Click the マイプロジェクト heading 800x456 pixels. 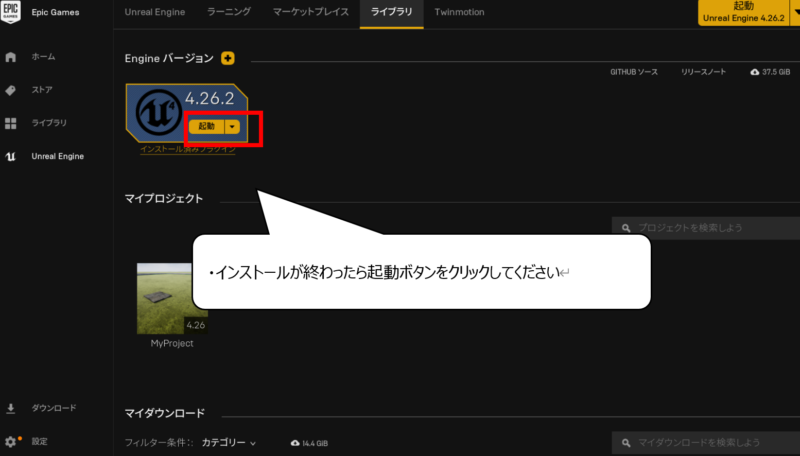coord(164,198)
